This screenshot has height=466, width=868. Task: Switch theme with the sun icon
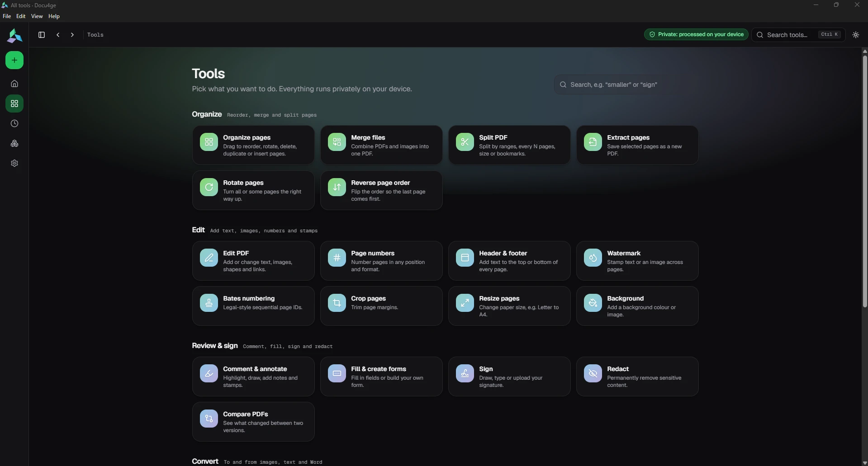(x=856, y=35)
